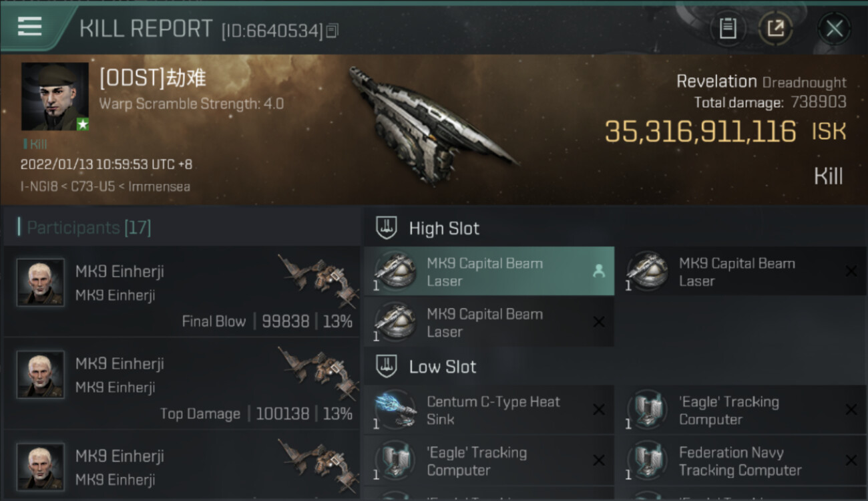Click Federation Navy Tracking Computer icon
Image resolution: width=868 pixels, height=501 pixels.
pos(648,460)
